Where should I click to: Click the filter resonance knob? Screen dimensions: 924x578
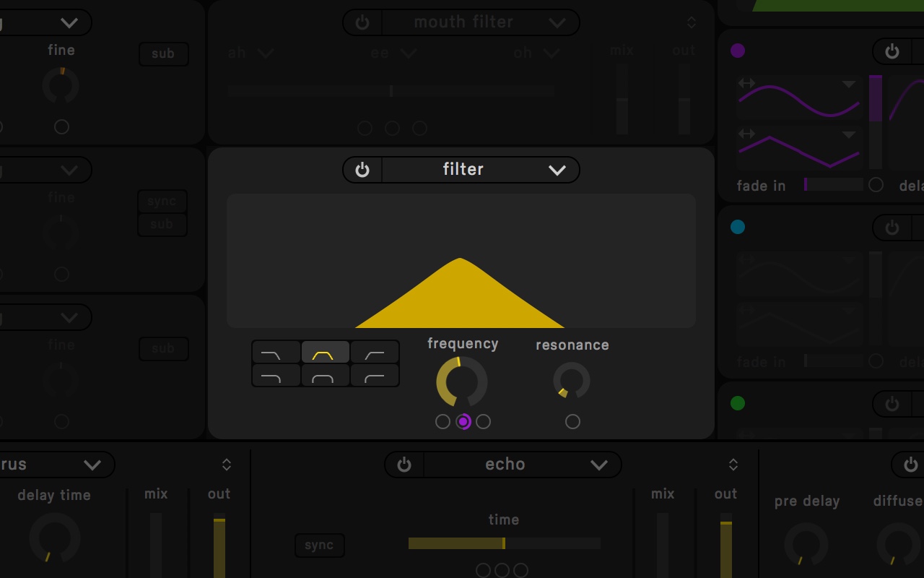coord(572,381)
